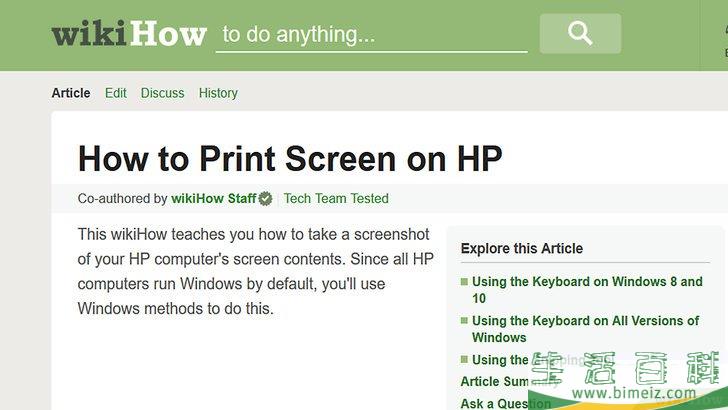Switch to the Article tab
The width and height of the screenshot is (728, 410).
(71, 93)
